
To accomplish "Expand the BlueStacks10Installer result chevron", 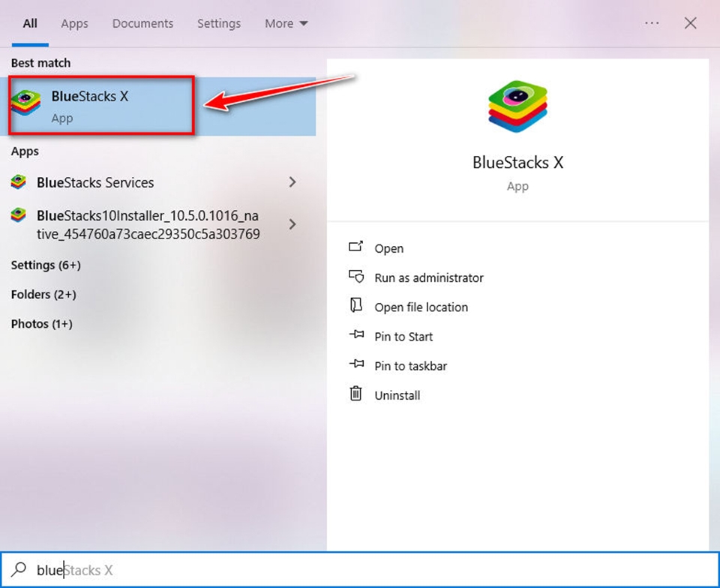I will 292,224.
